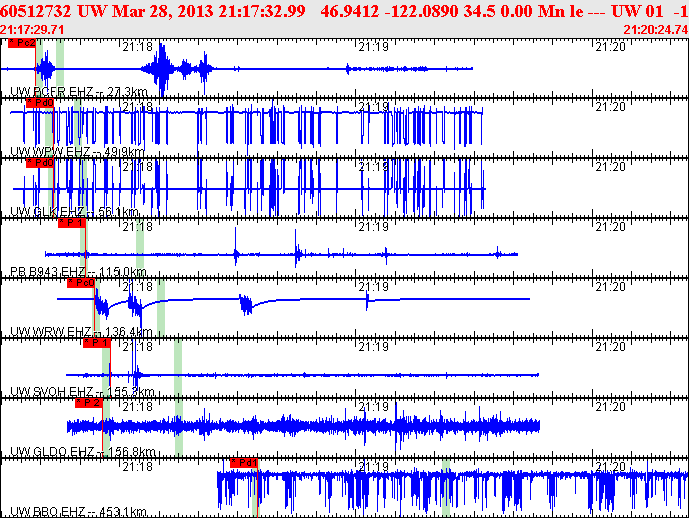Click the UW BBO EHZ 453.1km station label
The image size is (689, 518).
[x=78, y=512]
